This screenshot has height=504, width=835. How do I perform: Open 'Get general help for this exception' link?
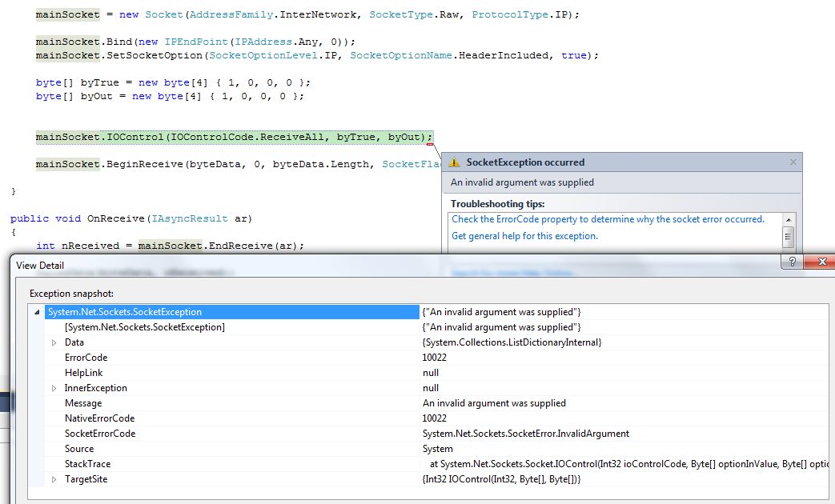(524, 236)
